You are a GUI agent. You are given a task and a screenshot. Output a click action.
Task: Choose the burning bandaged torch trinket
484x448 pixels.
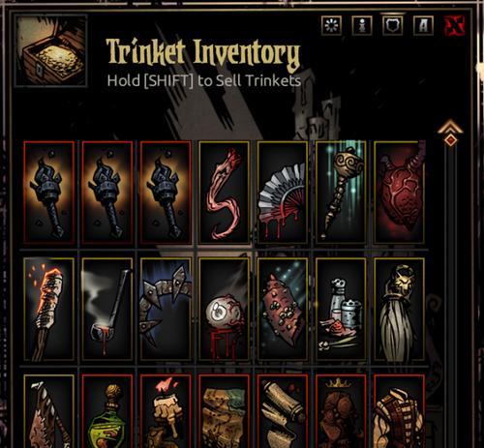[x=49, y=310]
